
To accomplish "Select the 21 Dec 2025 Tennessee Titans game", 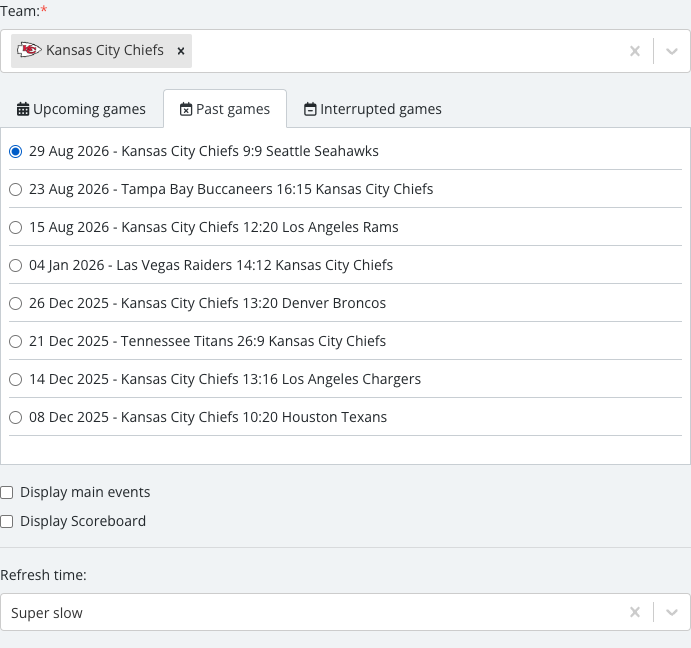I will (15, 341).
